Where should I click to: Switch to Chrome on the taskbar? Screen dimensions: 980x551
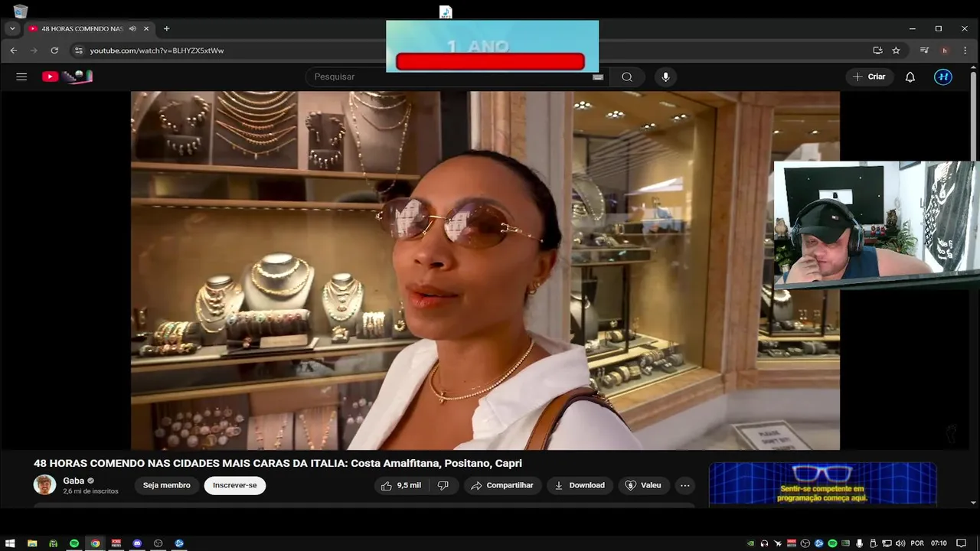click(x=95, y=543)
